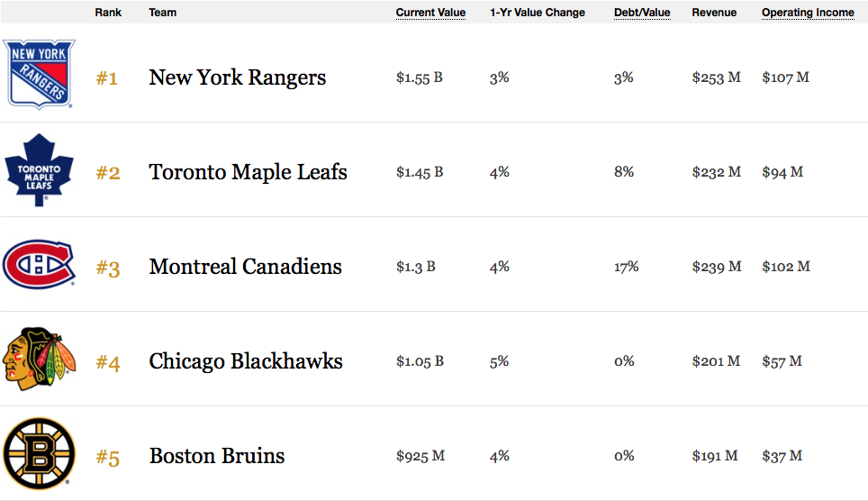The width and height of the screenshot is (868, 501).
Task: Open the Montreal Canadiens team name
Action: pyautogui.click(x=245, y=267)
